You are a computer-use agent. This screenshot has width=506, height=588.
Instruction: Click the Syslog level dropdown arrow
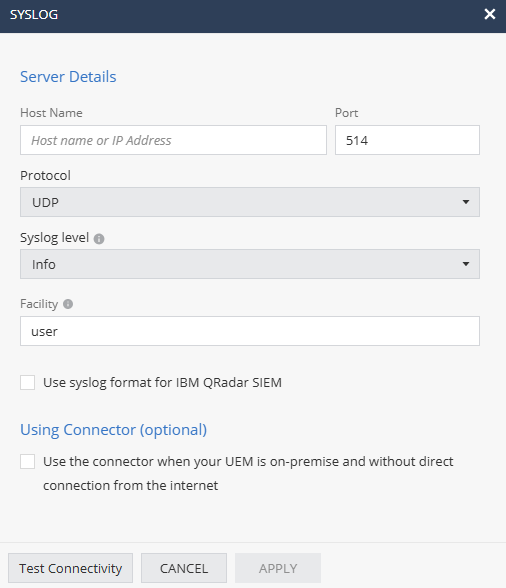[465, 264]
